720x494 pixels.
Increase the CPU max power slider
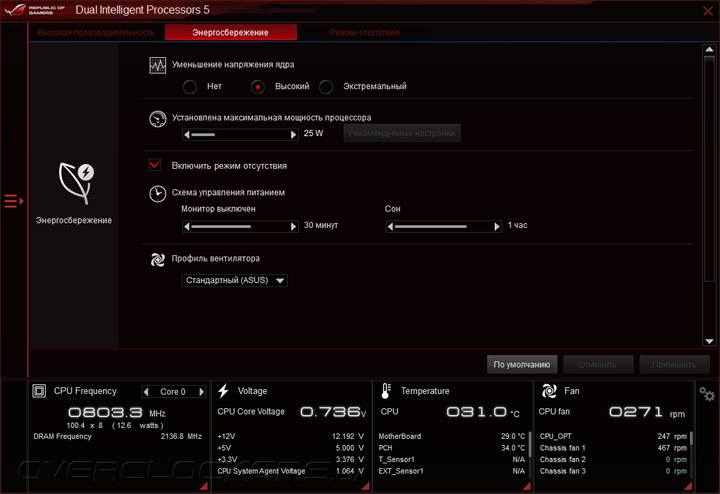[x=293, y=135]
